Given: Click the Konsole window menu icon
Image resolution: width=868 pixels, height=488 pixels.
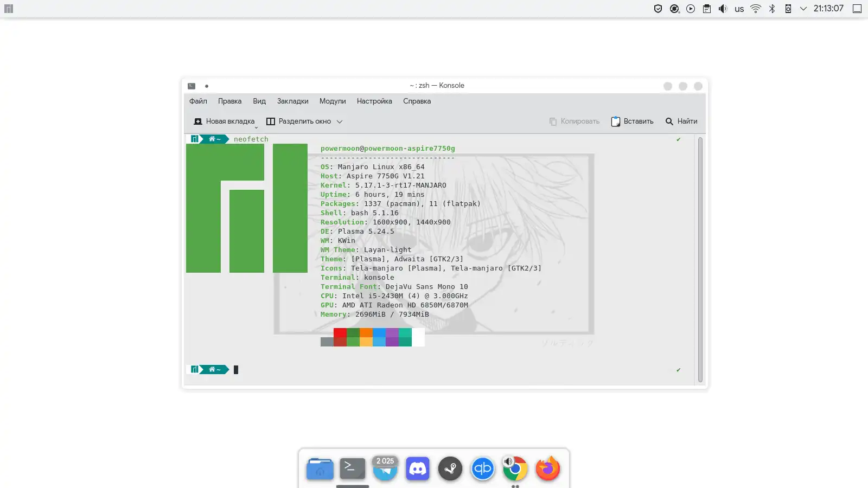Looking at the screenshot, I should (192, 86).
